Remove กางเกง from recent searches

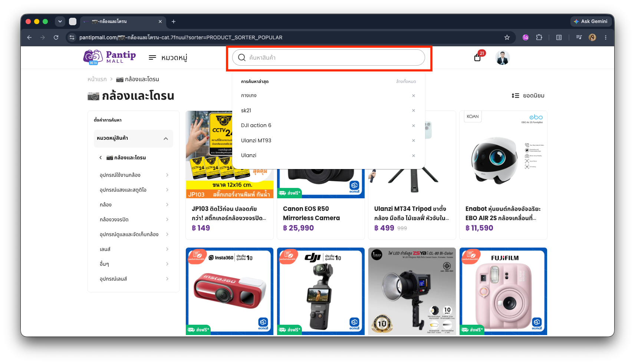414,96
